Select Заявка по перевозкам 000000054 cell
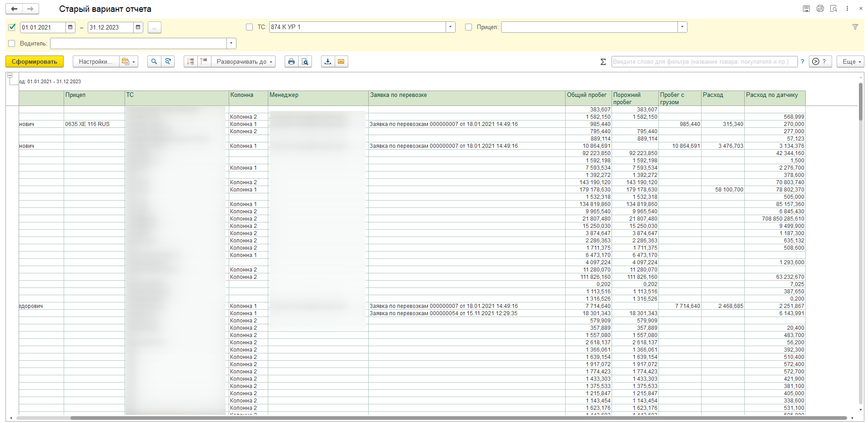Viewport: 868px width, 423px height. click(467, 313)
